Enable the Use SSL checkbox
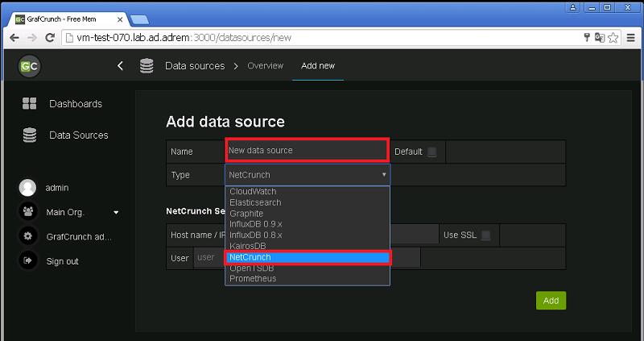The image size is (644, 341). click(486, 235)
